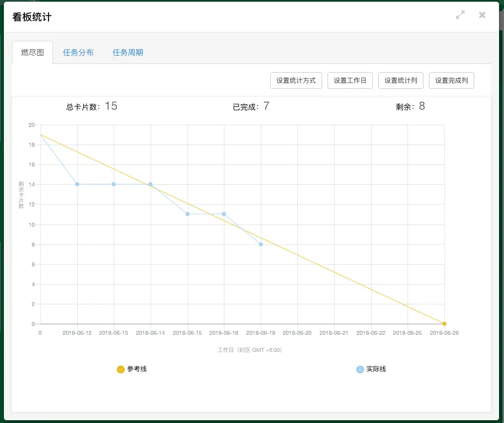
Task: Select the actual-line point at 2018-06-14
Action: [151, 184]
